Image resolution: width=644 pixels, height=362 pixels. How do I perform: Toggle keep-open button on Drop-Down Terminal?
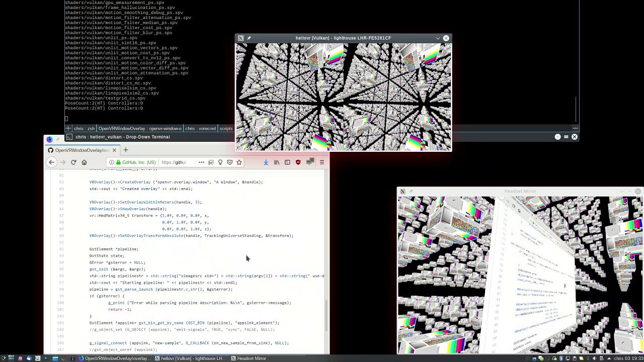pos(557,137)
